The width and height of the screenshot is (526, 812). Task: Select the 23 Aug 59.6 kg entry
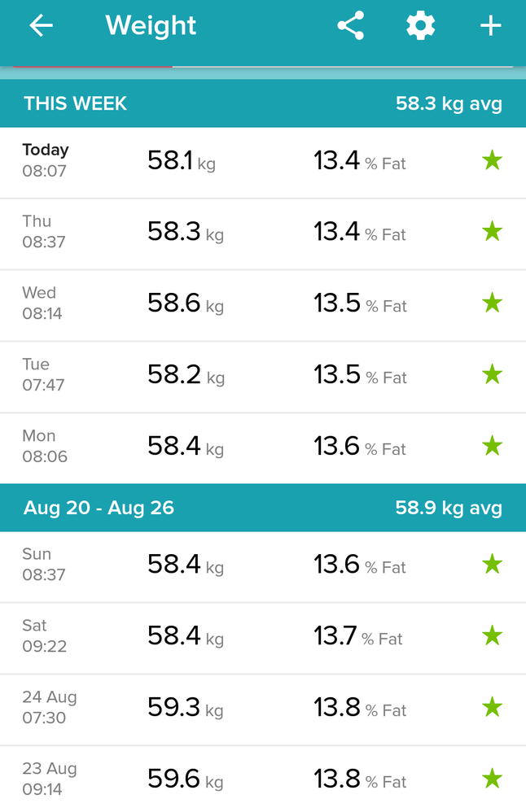click(263, 779)
